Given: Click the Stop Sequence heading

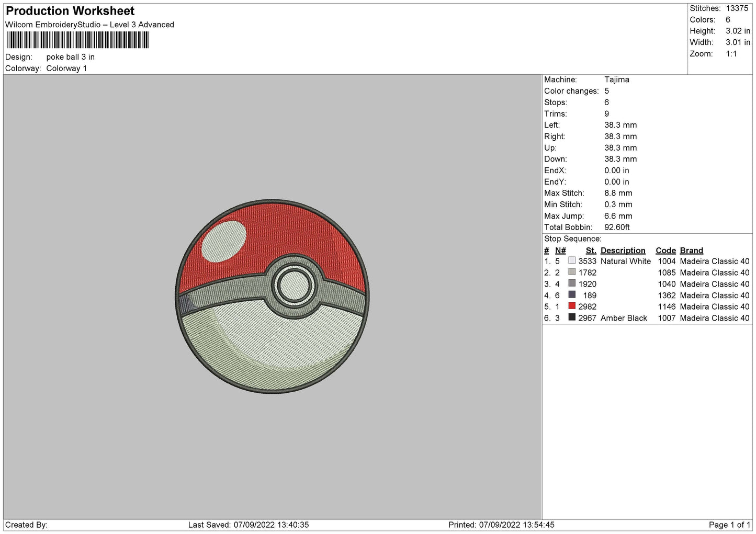Looking at the screenshot, I should pyautogui.click(x=572, y=239).
